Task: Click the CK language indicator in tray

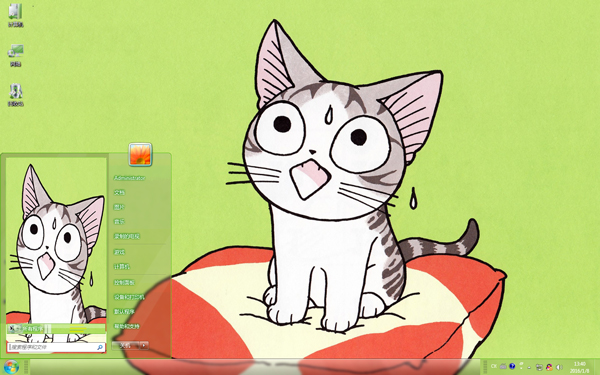Action: pos(494,366)
